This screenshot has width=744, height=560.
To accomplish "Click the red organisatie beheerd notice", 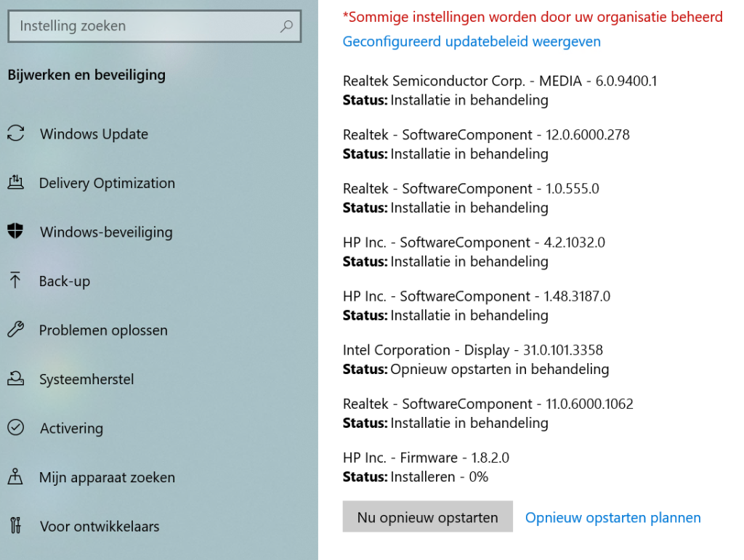I will coord(533,17).
